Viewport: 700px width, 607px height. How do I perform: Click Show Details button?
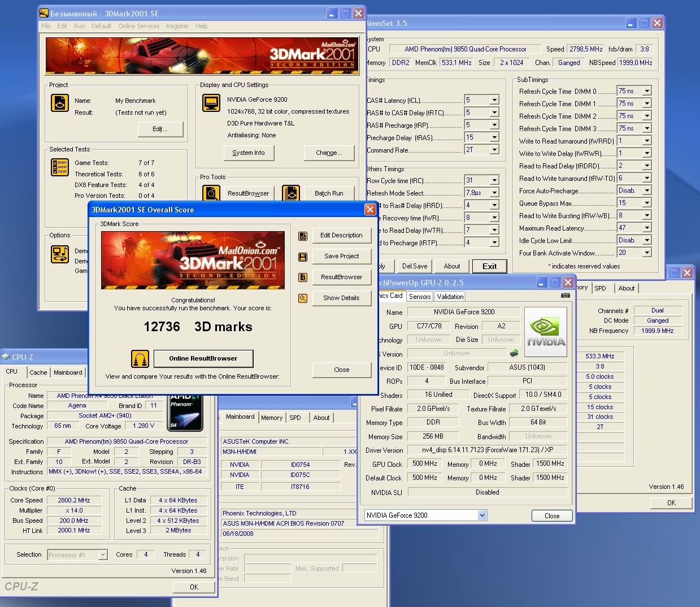coord(341,298)
